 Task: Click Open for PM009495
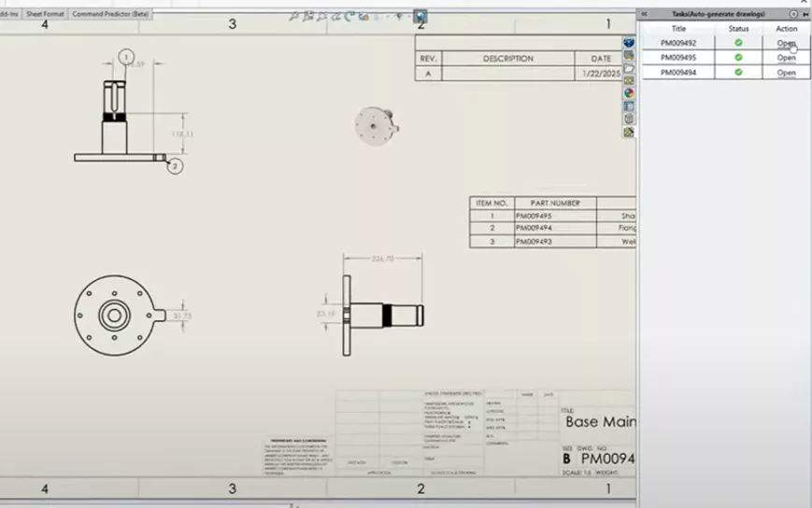tap(786, 58)
